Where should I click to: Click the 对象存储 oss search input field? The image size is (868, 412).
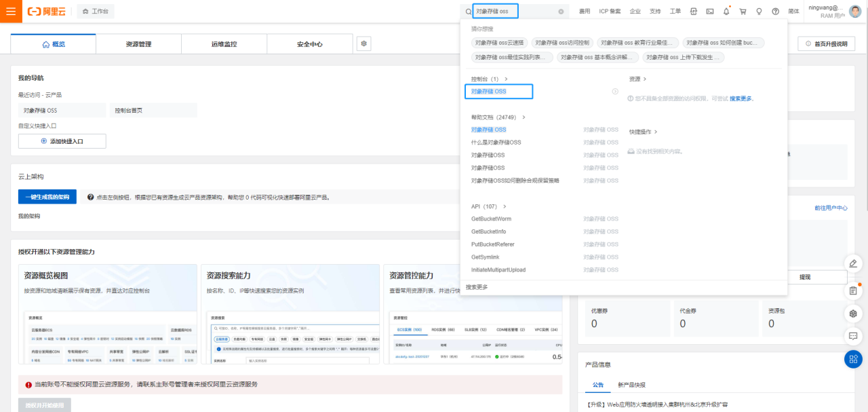(x=514, y=12)
